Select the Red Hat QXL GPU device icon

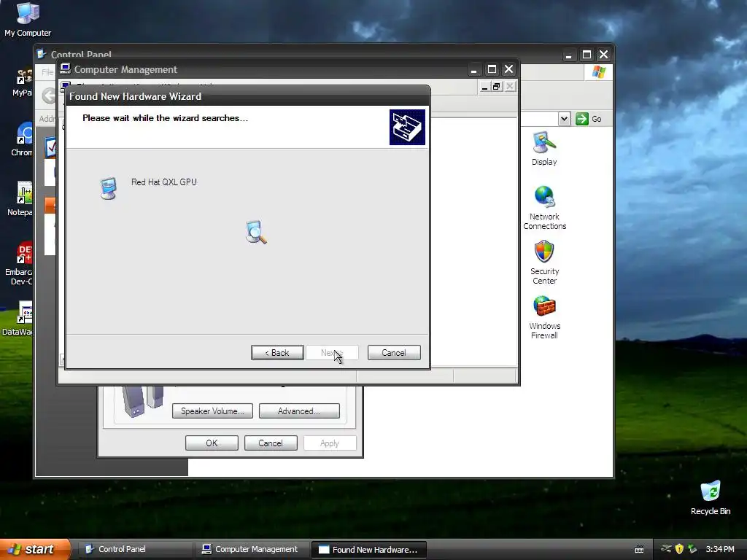pos(109,189)
